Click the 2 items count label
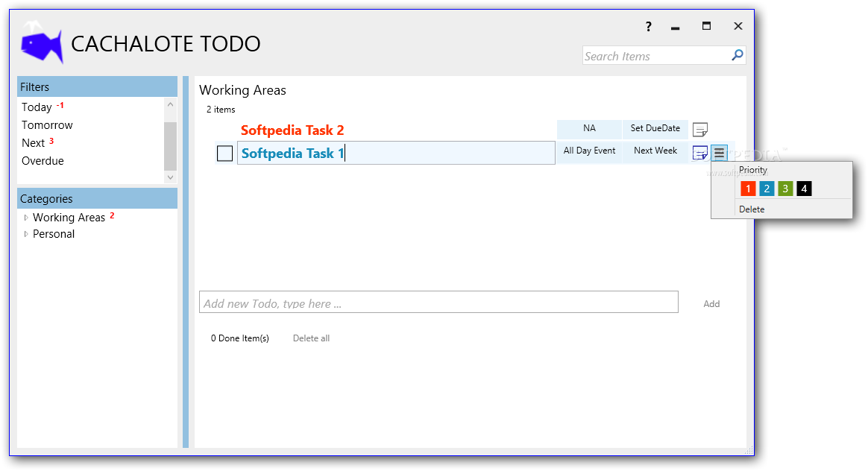Viewport: 868px width, 471px height. coord(221,110)
